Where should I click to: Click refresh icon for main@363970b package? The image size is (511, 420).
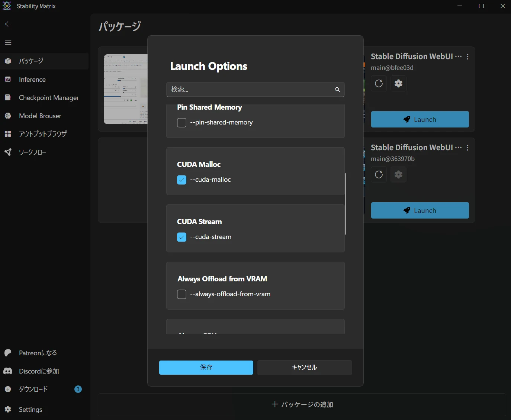[379, 174]
